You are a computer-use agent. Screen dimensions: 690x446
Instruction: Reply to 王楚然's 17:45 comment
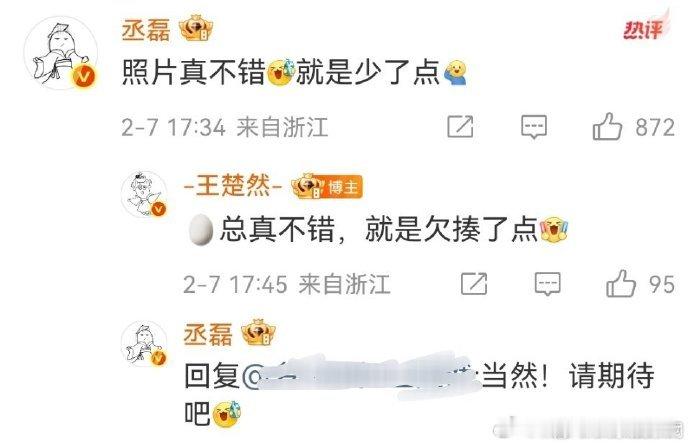click(x=547, y=284)
